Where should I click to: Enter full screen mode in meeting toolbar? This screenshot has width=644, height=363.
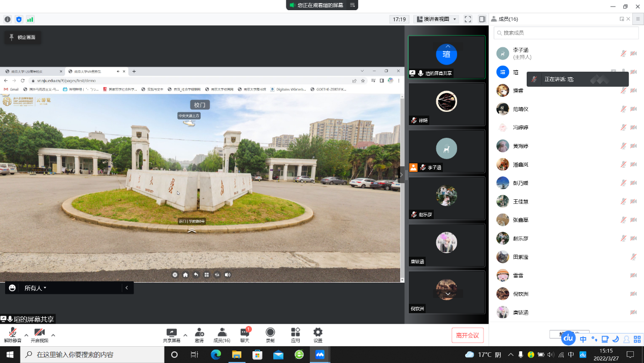(468, 19)
